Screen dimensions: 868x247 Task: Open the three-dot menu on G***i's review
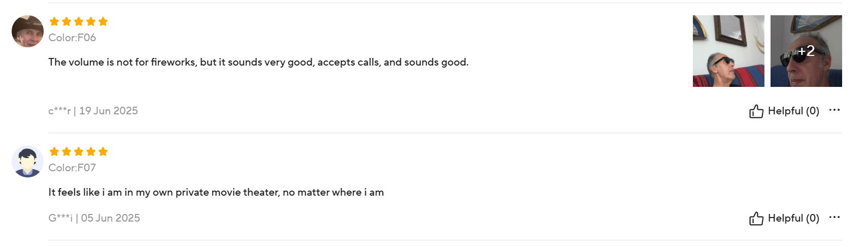click(834, 217)
